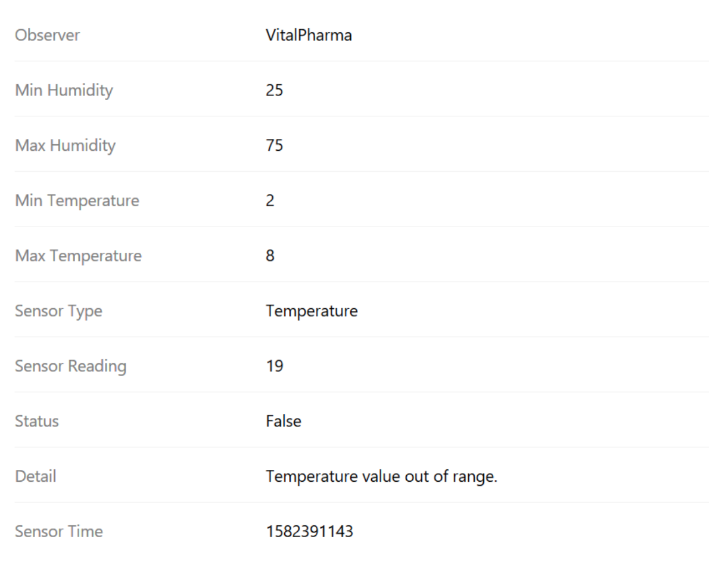Select the Temperature sensor type value

coord(312,311)
